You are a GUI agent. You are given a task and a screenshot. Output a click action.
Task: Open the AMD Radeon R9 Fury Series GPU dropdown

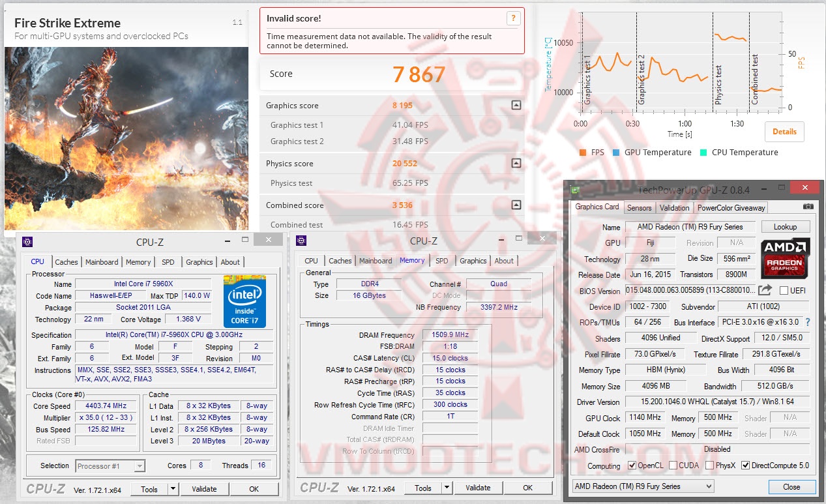[x=643, y=486]
